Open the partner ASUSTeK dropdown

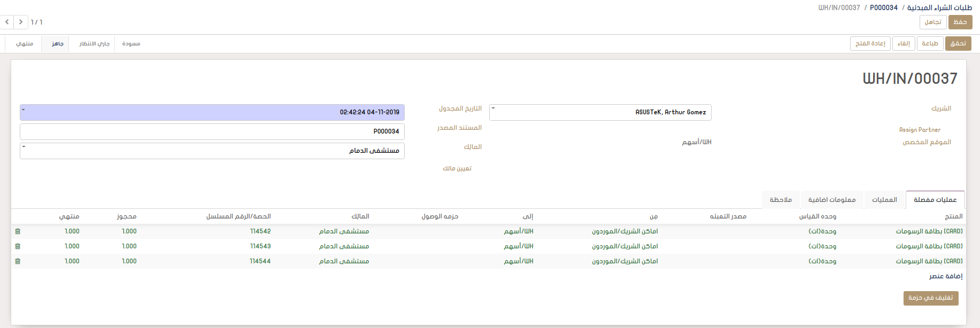493,108
